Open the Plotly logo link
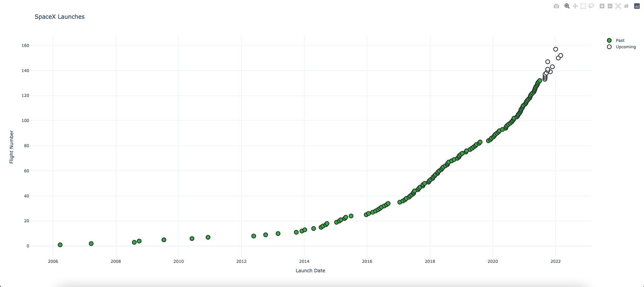The image size is (644, 287). [x=637, y=6]
